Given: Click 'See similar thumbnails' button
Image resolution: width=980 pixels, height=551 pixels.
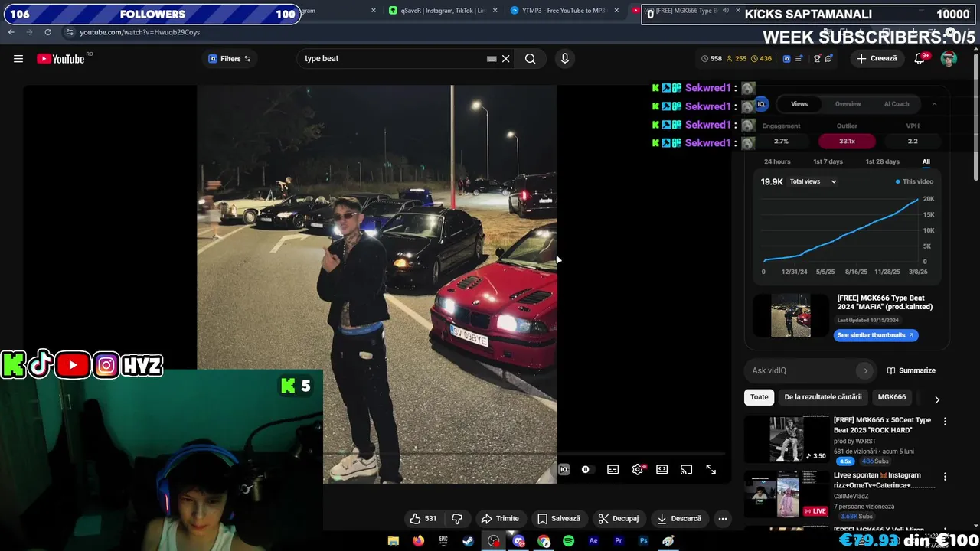Looking at the screenshot, I should pos(875,335).
